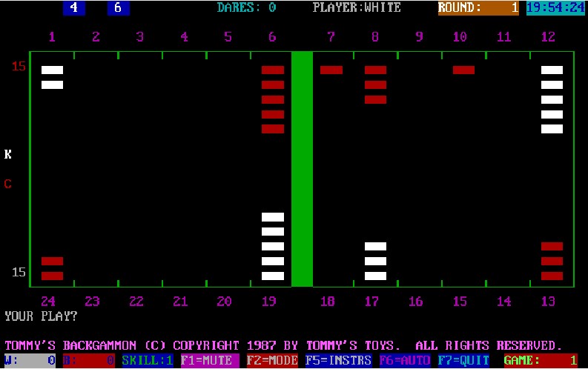The height and width of the screenshot is (369, 588).
Task: Click the top white checker on point 1
Action: (52, 70)
